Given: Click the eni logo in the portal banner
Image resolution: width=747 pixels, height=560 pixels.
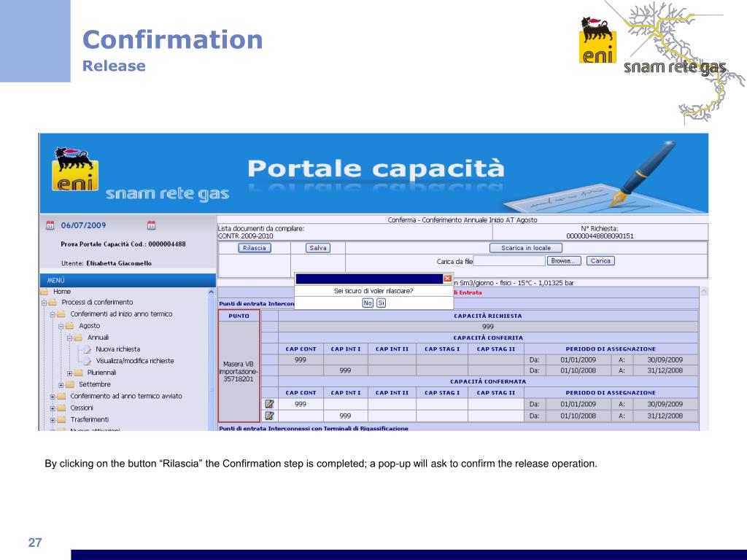Looking at the screenshot, I should point(75,169).
